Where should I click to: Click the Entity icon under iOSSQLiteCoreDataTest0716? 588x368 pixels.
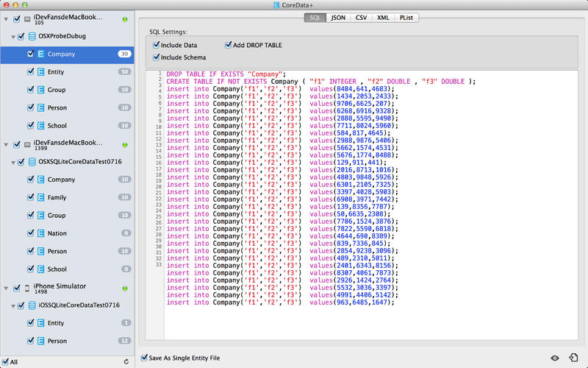(x=41, y=323)
